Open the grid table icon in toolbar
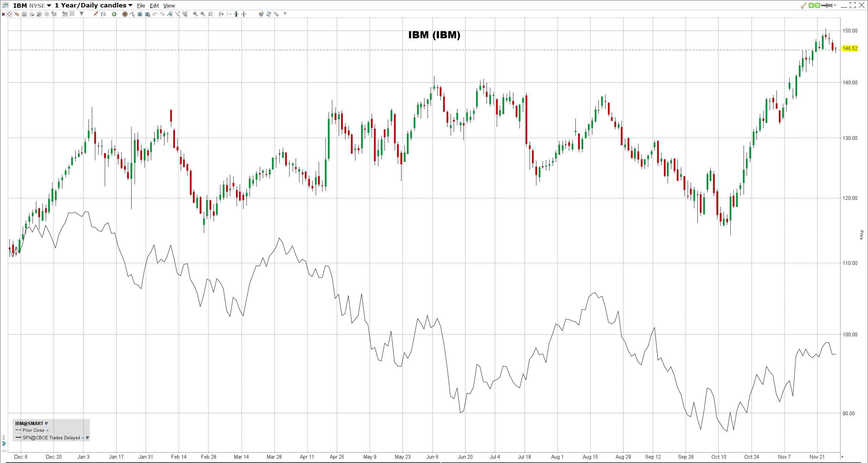 (x=24, y=14)
